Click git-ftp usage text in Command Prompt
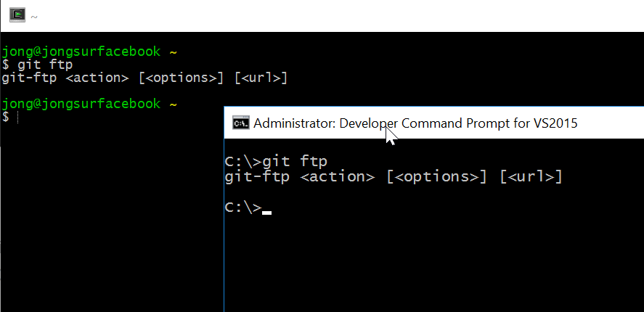The image size is (644, 312). point(257,176)
